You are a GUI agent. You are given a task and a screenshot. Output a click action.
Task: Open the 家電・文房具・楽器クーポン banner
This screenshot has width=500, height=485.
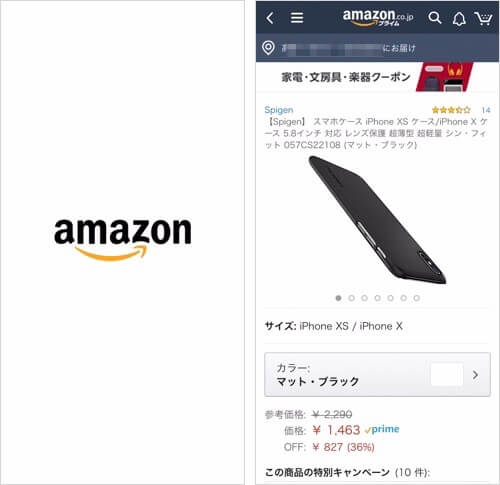[377, 77]
